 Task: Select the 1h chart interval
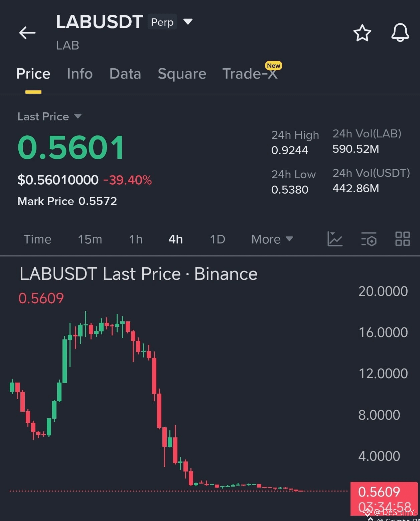click(136, 239)
